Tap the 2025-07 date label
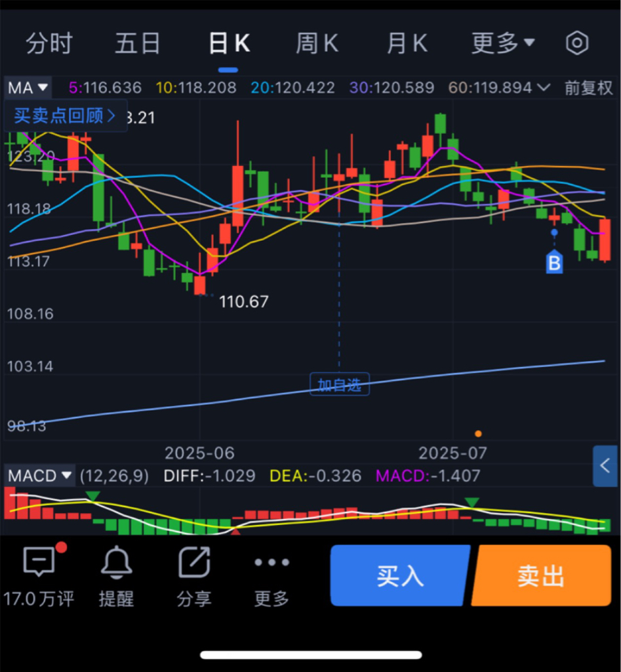Screen dimensions: 621x672 pyautogui.click(x=452, y=453)
